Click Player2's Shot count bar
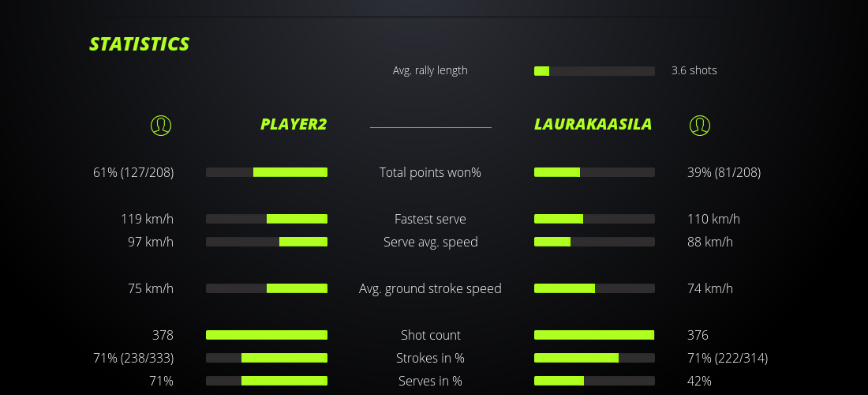Image resolution: width=868 pixels, height=395 pixels. click(267, 335)
